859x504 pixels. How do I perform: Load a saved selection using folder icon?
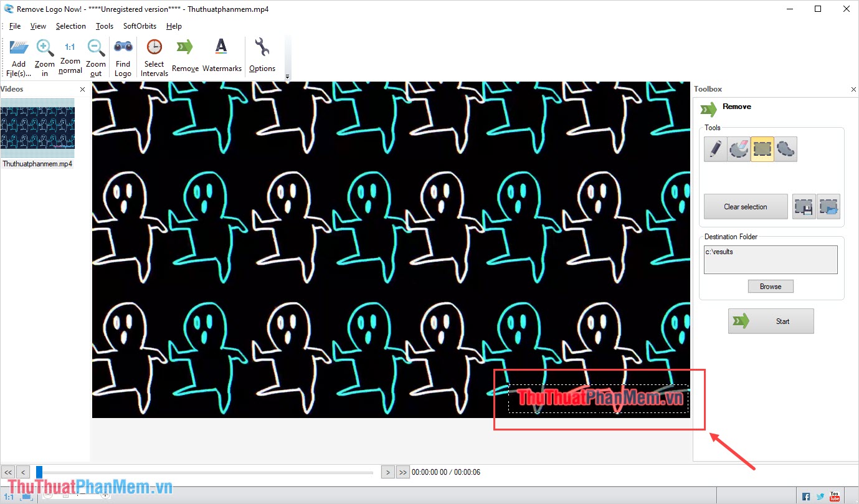coord(828,206)
